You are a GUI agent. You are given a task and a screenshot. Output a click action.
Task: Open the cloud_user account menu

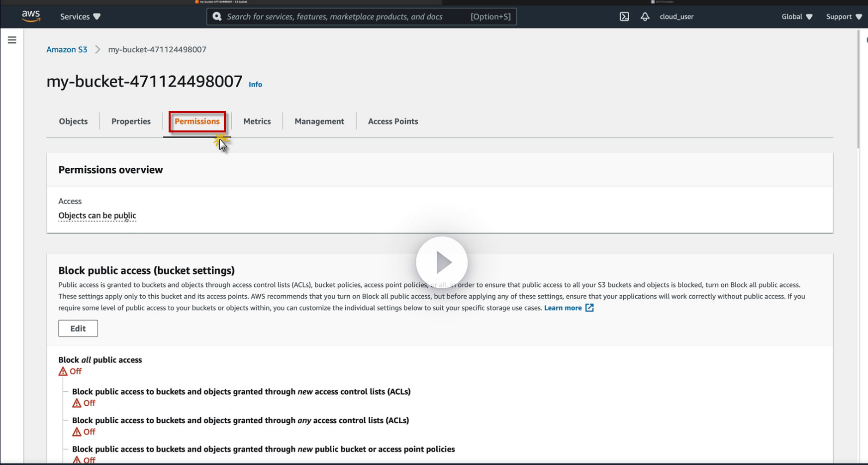tap(676, 16)
